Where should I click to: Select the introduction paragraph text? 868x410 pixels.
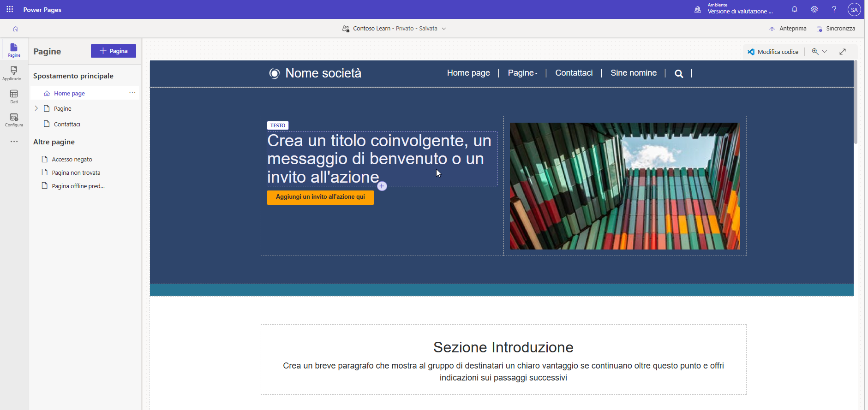click(x=503, y=372)
